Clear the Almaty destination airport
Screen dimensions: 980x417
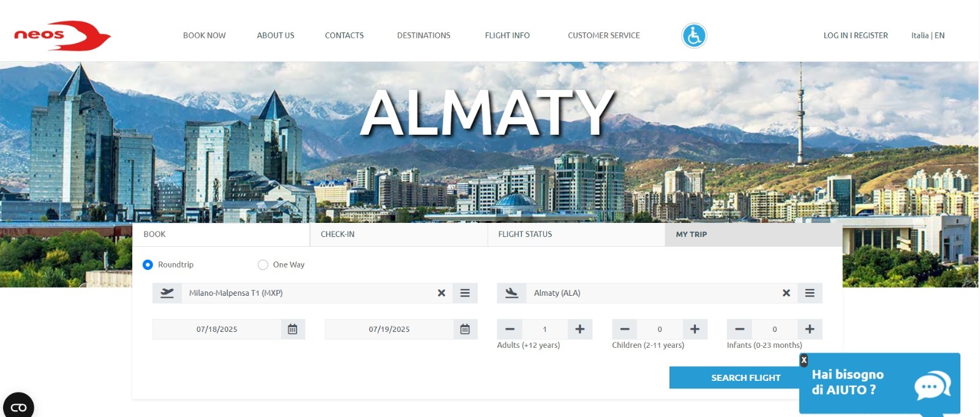pos(786,293)
